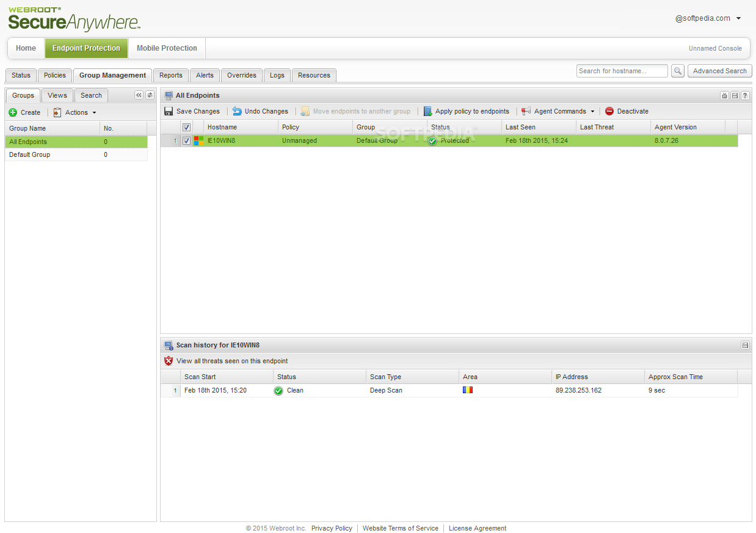The image size is (756, 533).
Task: Open the License Agreement link
Action: (478, 528)
